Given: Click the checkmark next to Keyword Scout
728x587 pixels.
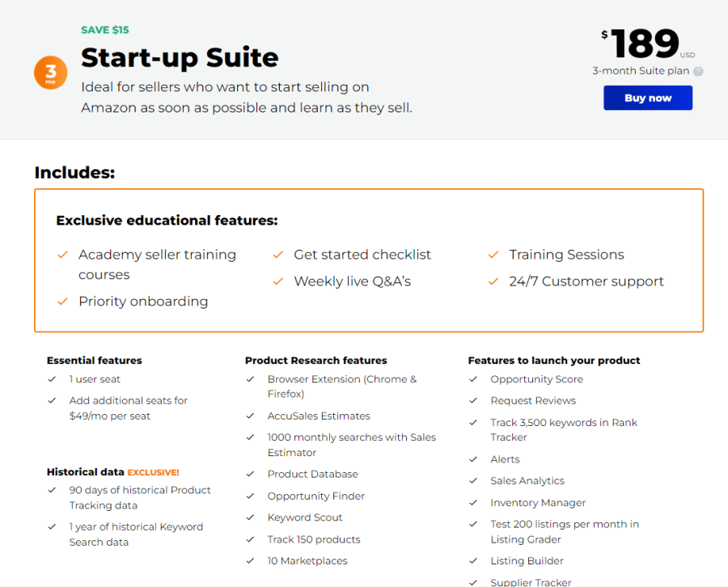Looking at the screenshot, I should pos(250,517).
